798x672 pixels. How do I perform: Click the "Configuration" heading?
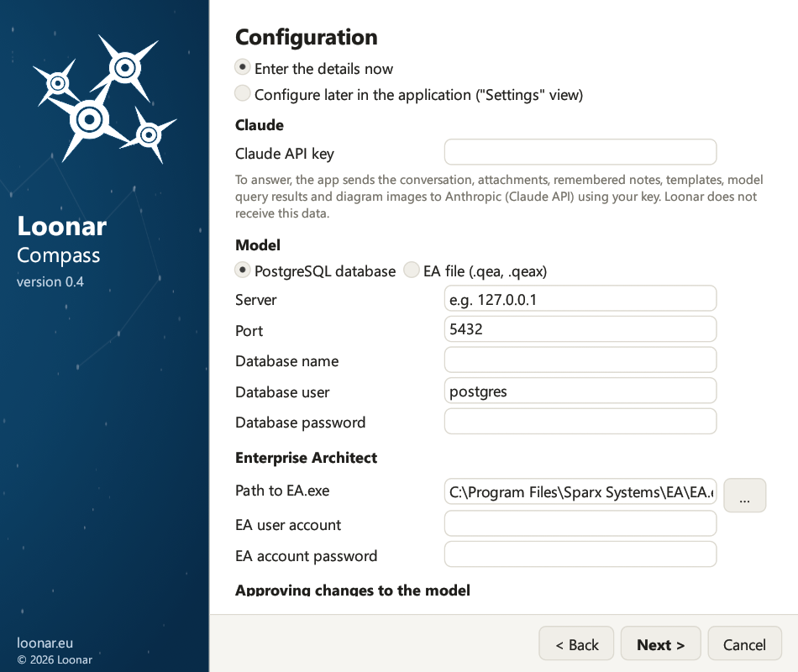tap(307, 37)
